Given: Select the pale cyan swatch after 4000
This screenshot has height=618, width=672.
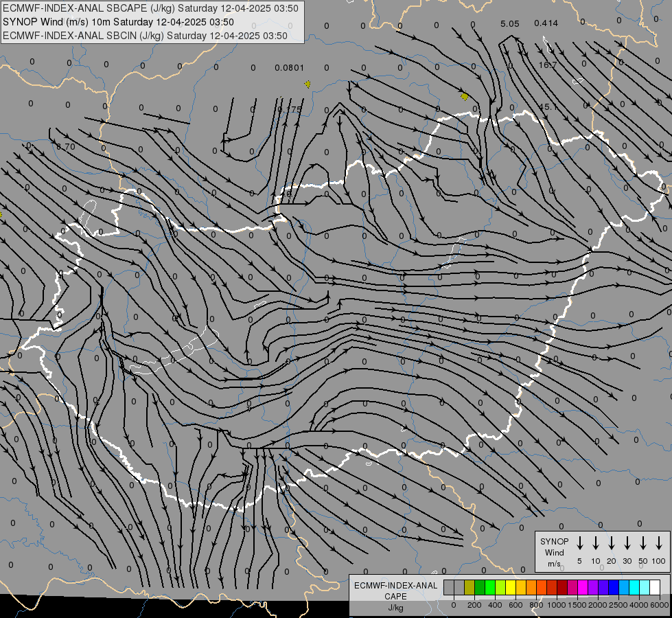Looking at the screenshot, I should click(644, 587).
